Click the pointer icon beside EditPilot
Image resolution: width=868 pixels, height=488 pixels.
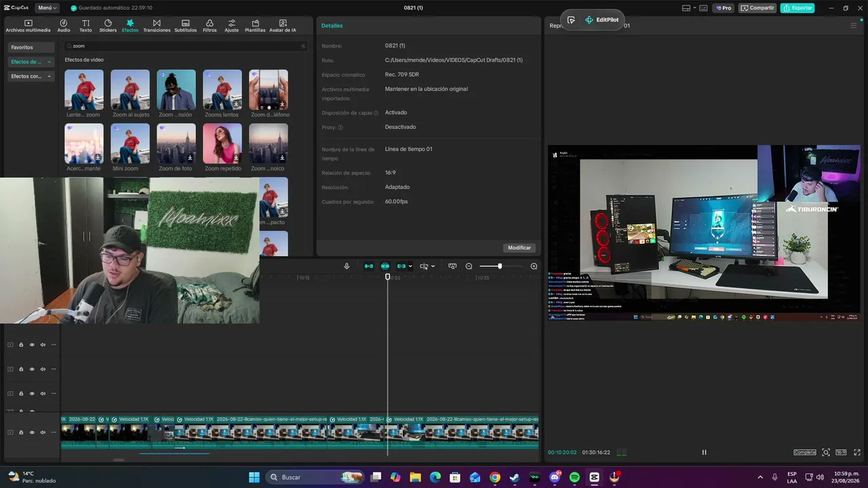571,20
